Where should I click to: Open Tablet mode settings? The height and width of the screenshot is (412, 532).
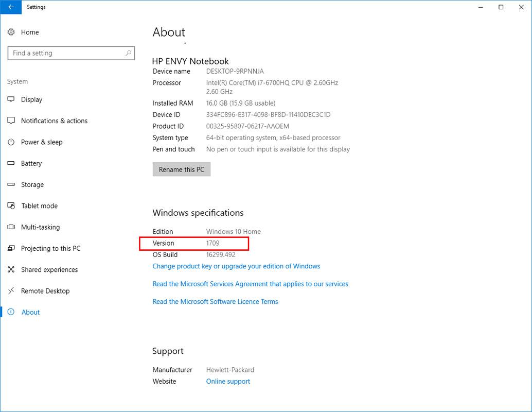tap(39, 206)
